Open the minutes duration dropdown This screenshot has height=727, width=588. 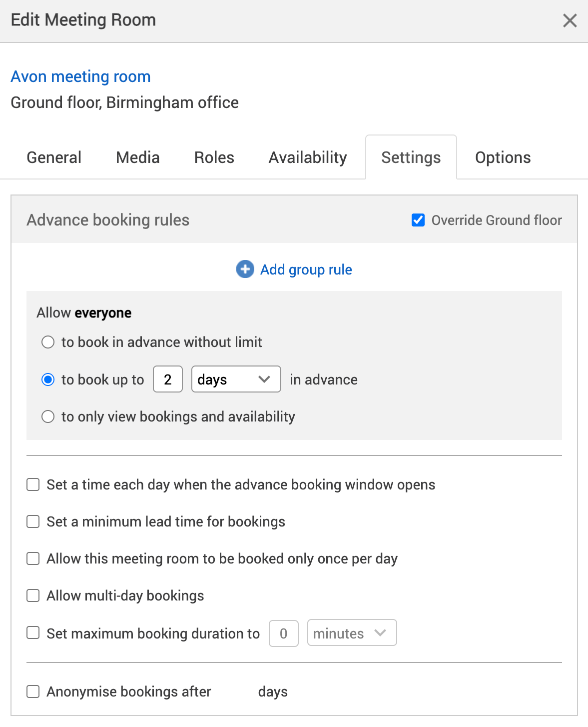(352, 632)
